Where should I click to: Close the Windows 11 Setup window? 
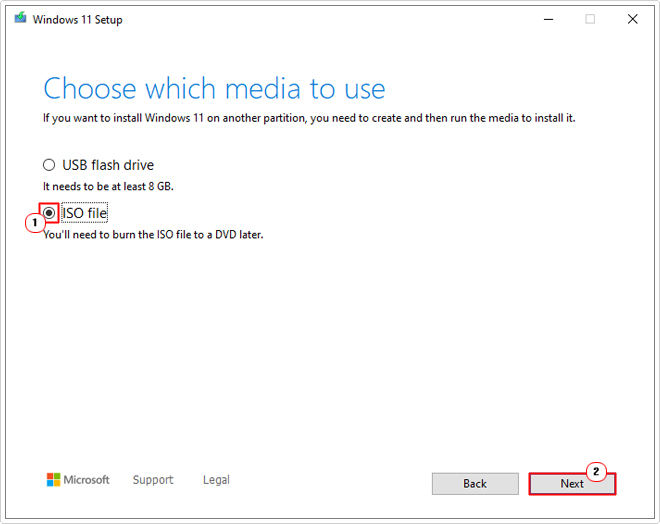click(x=632, y=19)
